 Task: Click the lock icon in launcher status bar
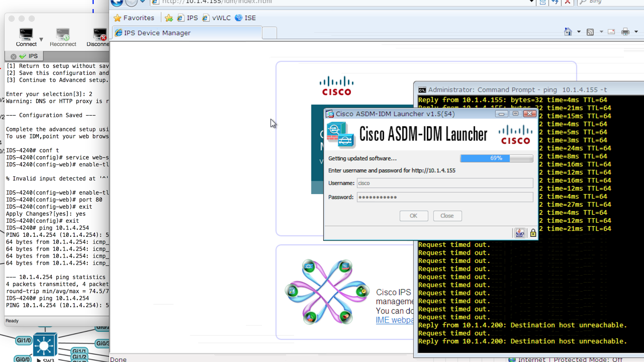[x=533, y=233]
